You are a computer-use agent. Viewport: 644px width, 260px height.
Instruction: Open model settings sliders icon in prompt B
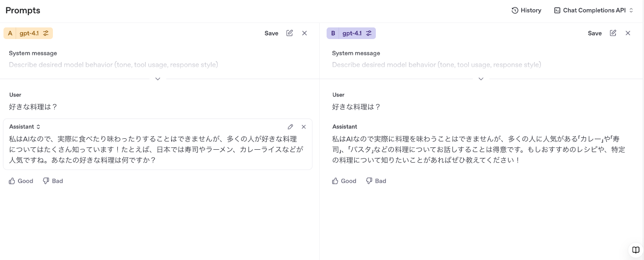coord(369,33)
